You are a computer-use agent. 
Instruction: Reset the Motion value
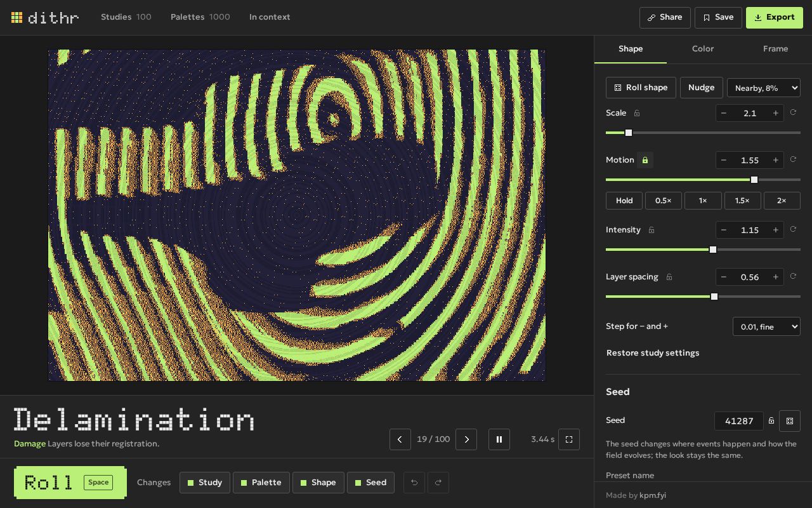(793, 159)
